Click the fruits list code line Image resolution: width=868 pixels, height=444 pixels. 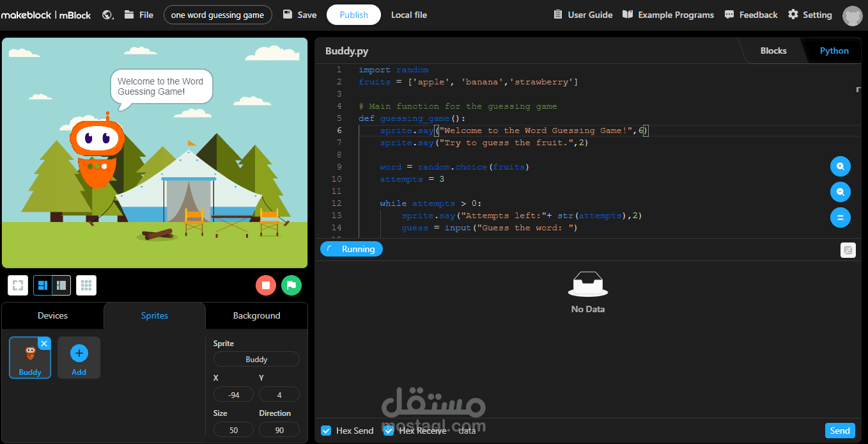tap(469, 82)
